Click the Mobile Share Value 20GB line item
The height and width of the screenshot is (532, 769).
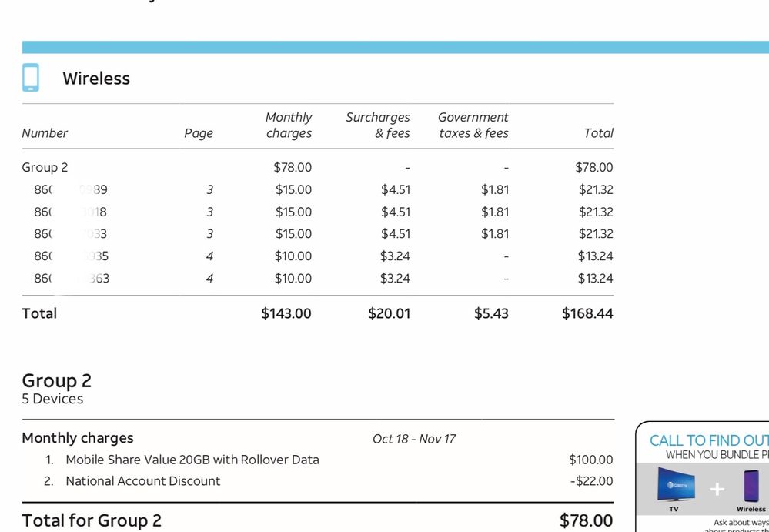pyautogui.click(x=192, y=460)
